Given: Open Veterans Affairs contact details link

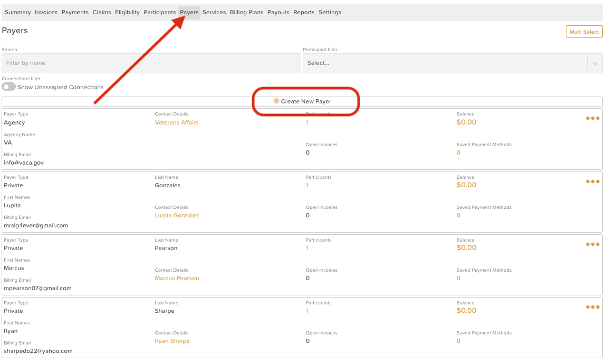Looking at the screenshot, I should pyautogui.click(x=177, y=122).
